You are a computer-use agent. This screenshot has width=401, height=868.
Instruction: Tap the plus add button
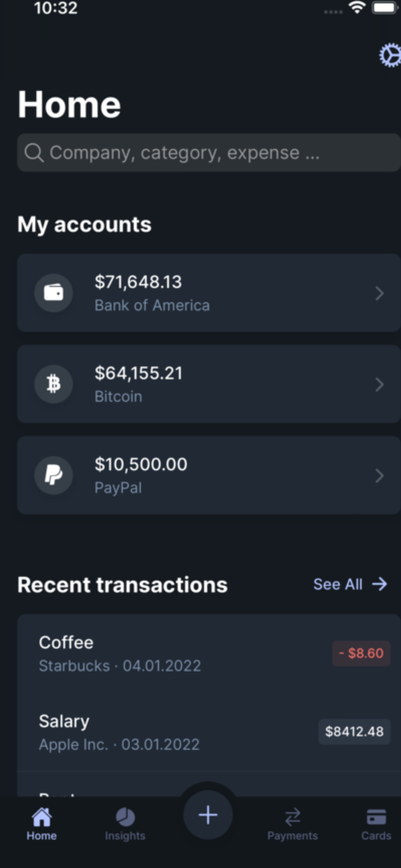coord(208,815)
